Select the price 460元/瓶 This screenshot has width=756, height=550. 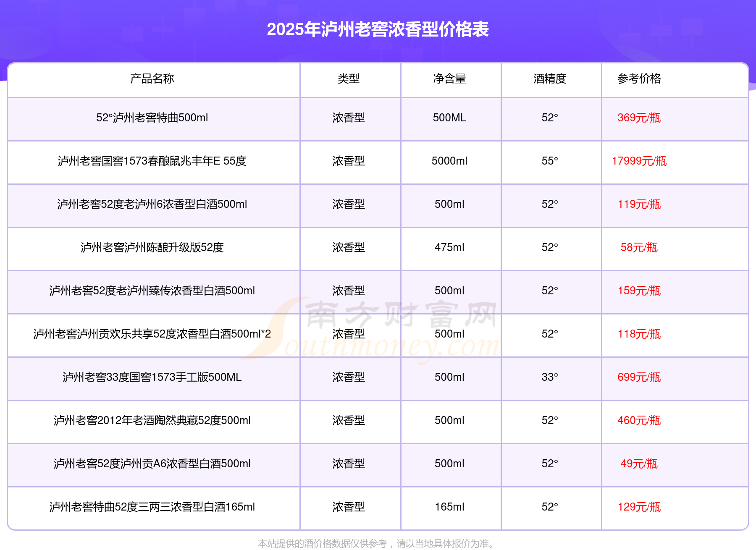[639, 420]
